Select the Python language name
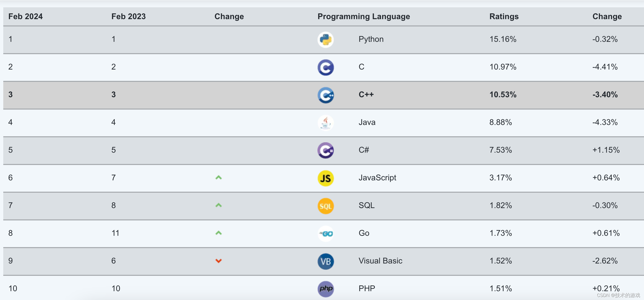This screenshot has width=644, height=300. (371, 39)
